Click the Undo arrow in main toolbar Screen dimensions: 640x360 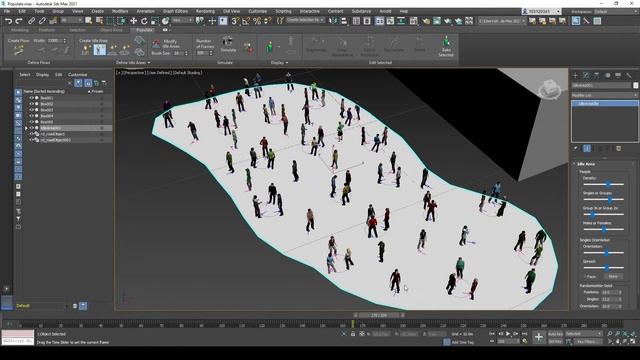point(8,21)
